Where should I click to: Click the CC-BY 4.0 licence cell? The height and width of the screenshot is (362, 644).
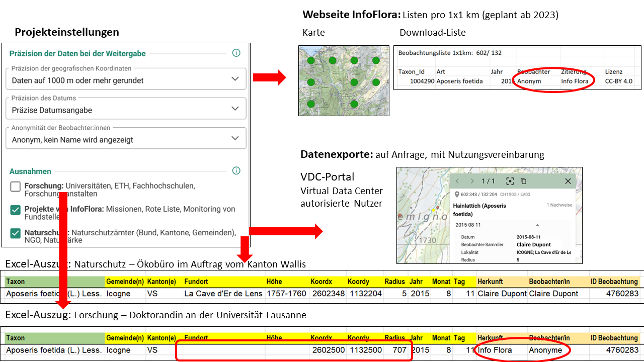click(x=619, y=81)
